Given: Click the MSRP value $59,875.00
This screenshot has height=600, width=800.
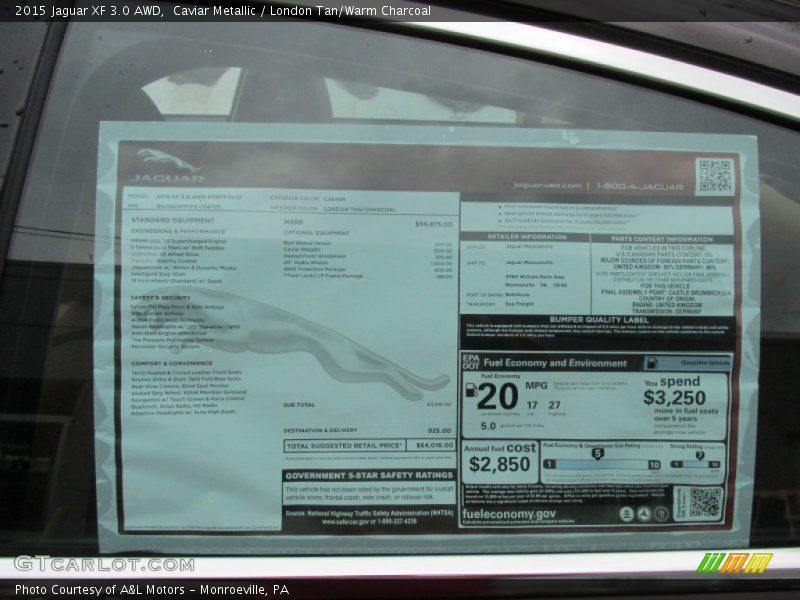Looking at the screenshot, I should tap(434, 224).
